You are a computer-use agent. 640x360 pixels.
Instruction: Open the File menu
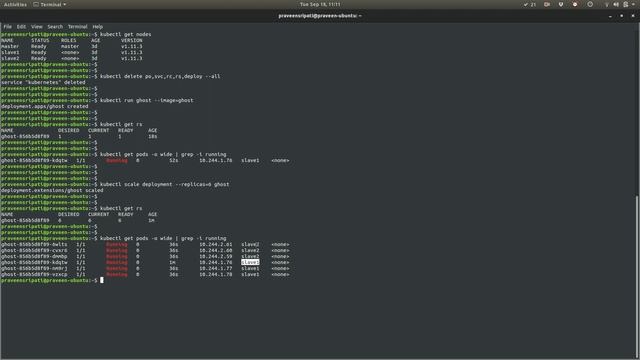[x=7, y=27]
